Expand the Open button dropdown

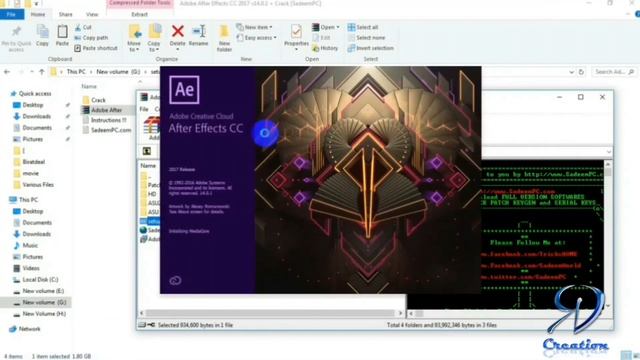point(338,27)
